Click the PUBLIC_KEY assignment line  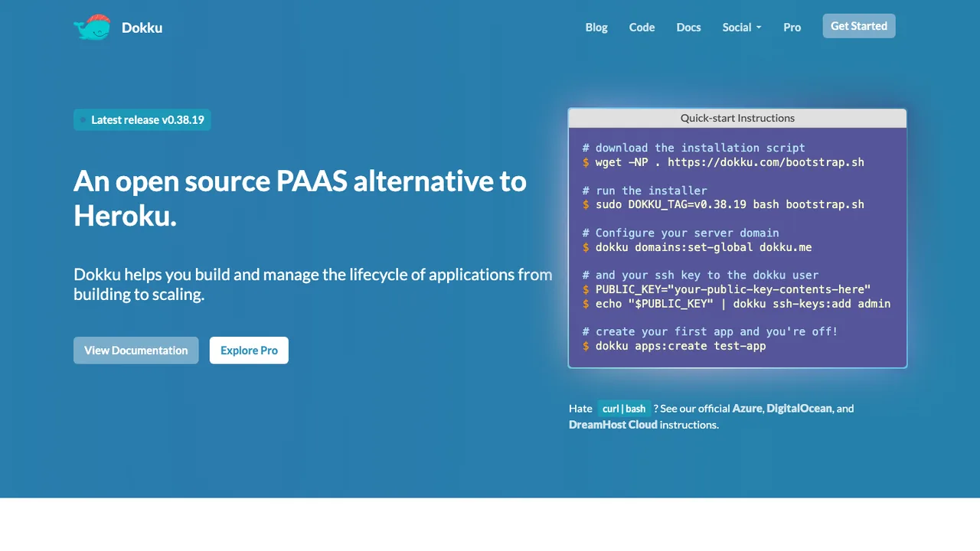coord(727,289)
